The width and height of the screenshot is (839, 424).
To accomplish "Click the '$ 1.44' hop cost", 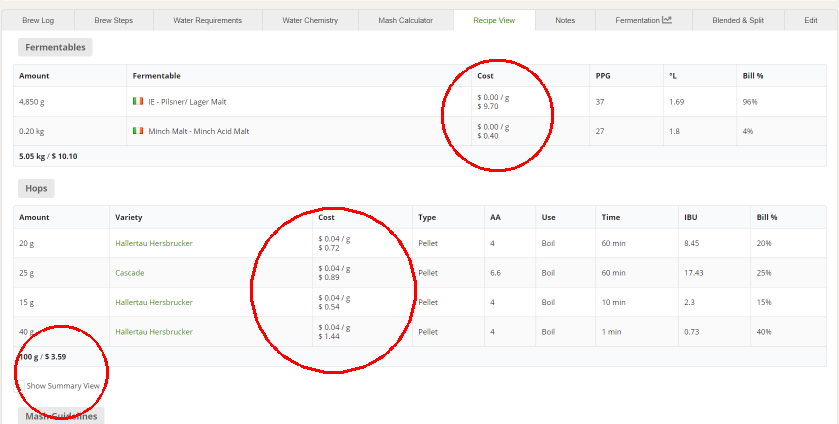I will point(329,336).
